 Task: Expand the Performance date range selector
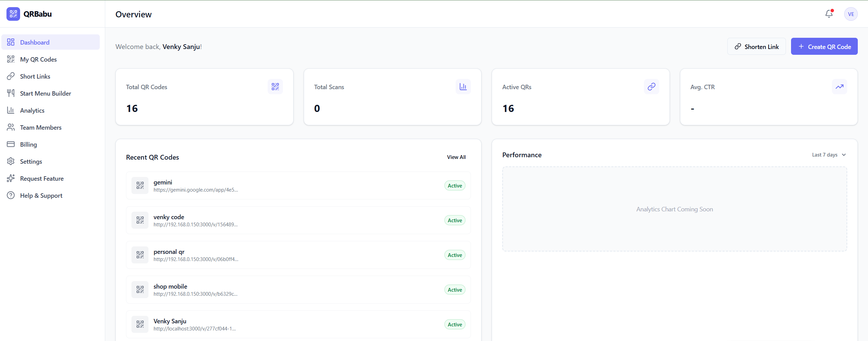tap(828, 155)
